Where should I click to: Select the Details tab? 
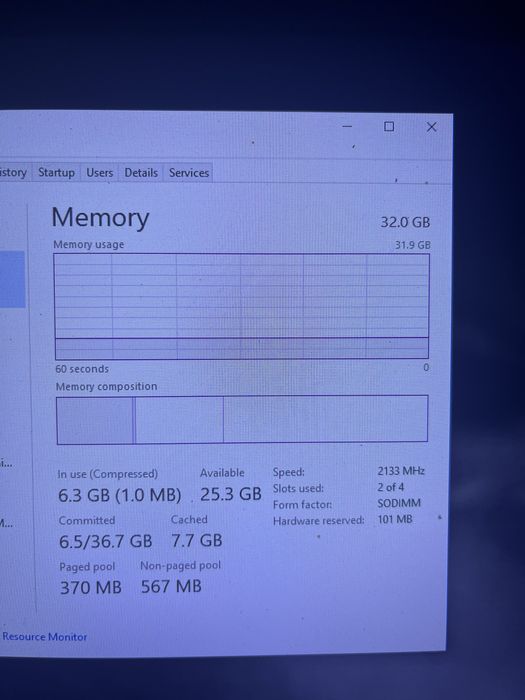coord(141,172)
